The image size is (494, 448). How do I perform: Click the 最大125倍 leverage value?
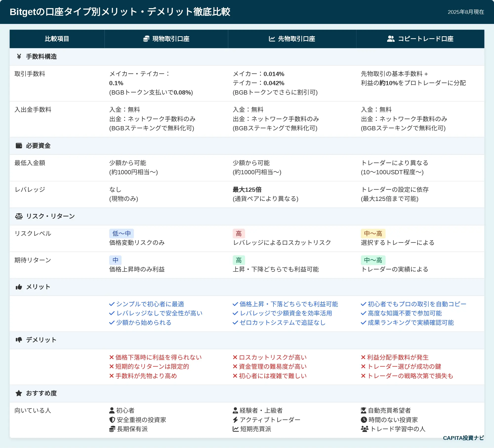tap(247, 190)
